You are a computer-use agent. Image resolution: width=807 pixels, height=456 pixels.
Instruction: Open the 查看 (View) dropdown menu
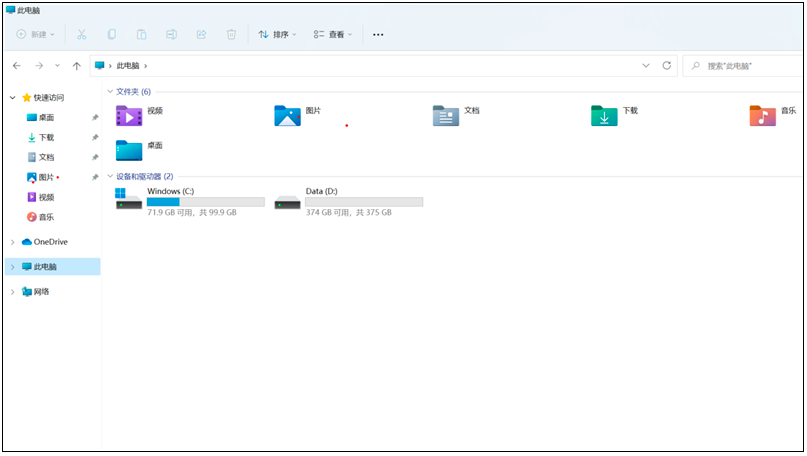point(333,34)
